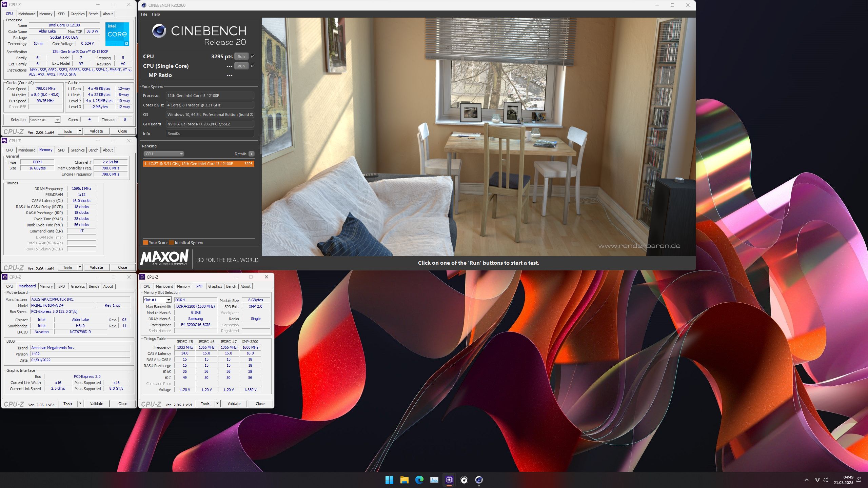Click the CPU-Z title icon of Memory window
The height and width of the screenshot is (488, 868).
[5, 141]
